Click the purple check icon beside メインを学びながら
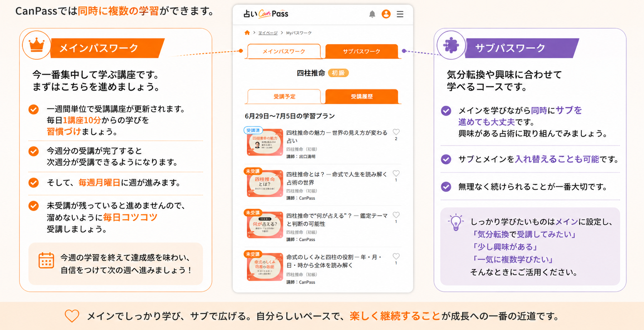Image resolution: width=644 pixels, height=330 pixels. coord(446,111)
